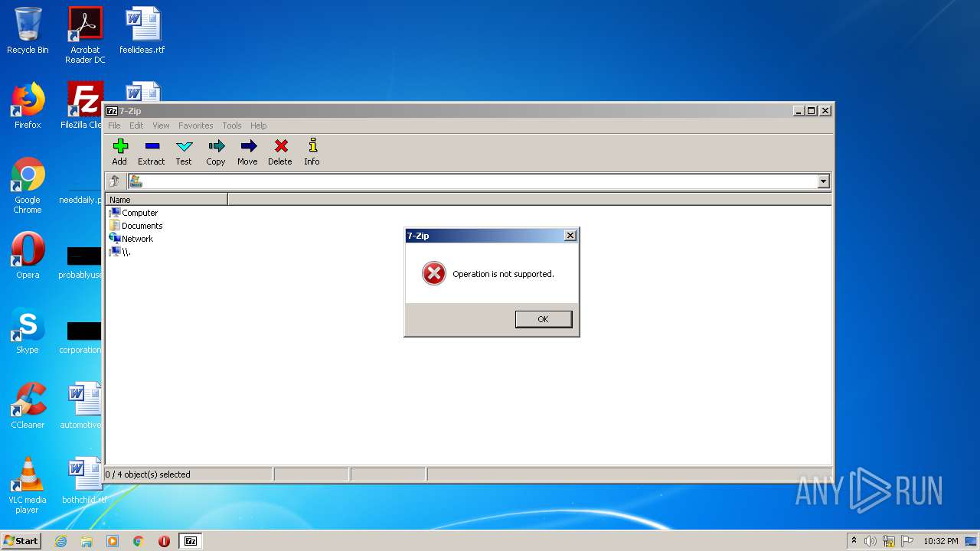The image size is (980, 551).
Task: Open Windows Explorer from taskbar
Action: [87, 541]
